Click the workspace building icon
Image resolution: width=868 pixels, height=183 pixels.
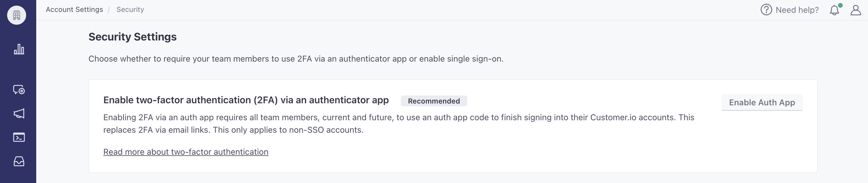point(17,15)
